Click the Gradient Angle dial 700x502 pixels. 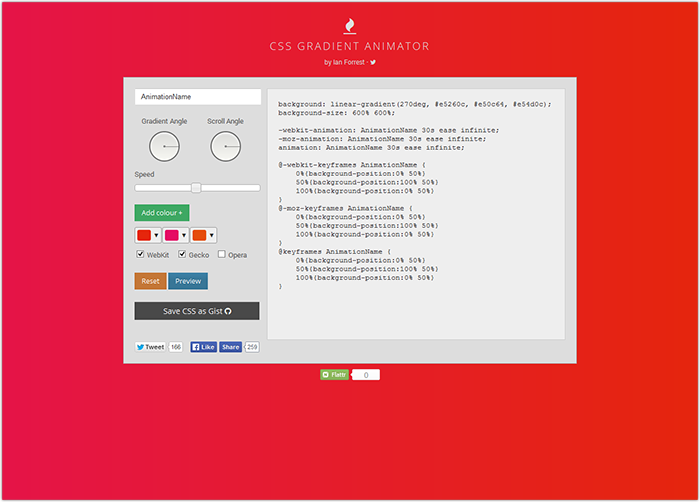coord(164,146)
